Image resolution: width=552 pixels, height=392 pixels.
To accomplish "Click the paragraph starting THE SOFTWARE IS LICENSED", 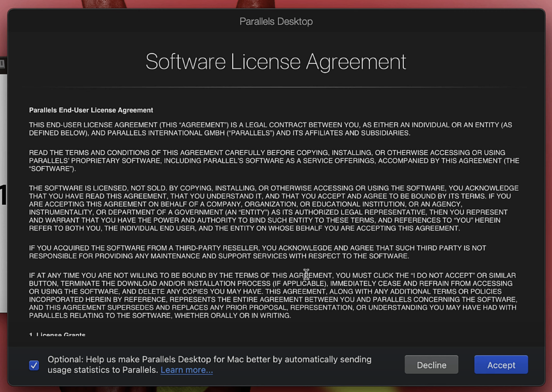I will tap(274, 208).
